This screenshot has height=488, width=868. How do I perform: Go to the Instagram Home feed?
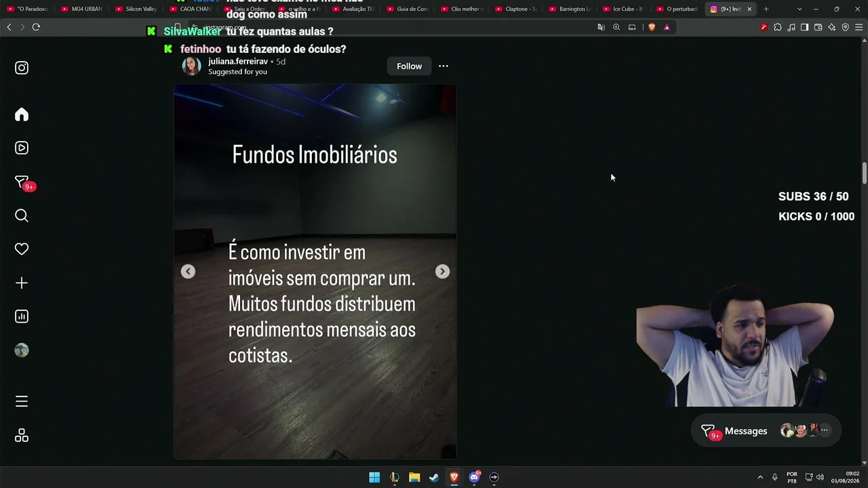point(22,115)
